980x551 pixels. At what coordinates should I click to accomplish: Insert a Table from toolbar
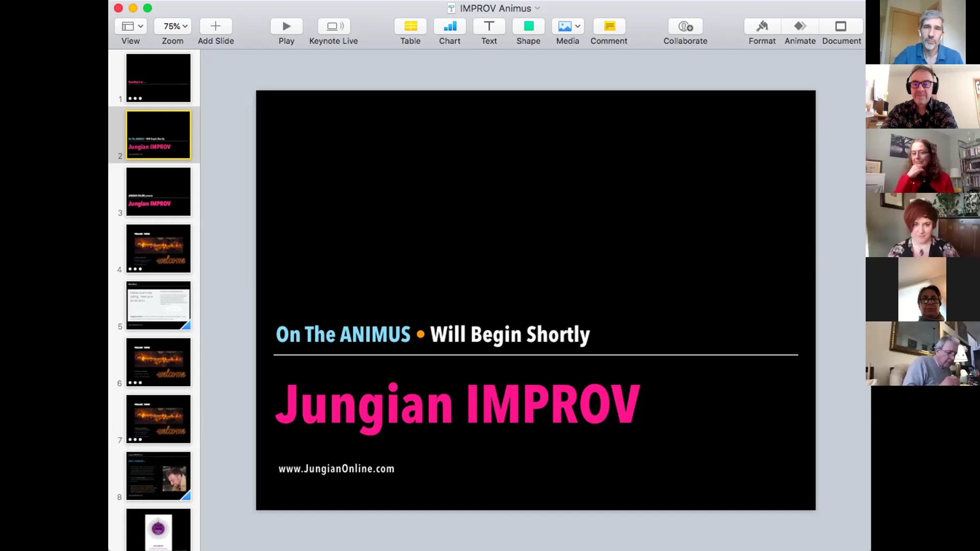click(410, 27)
